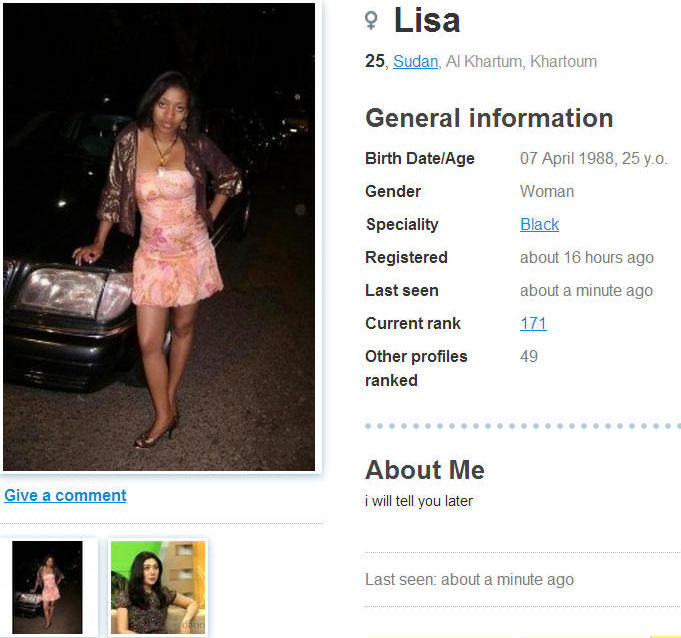Click the Al Khartum, Khartoum location text
681x638 pixels.
tap(521, 61)
